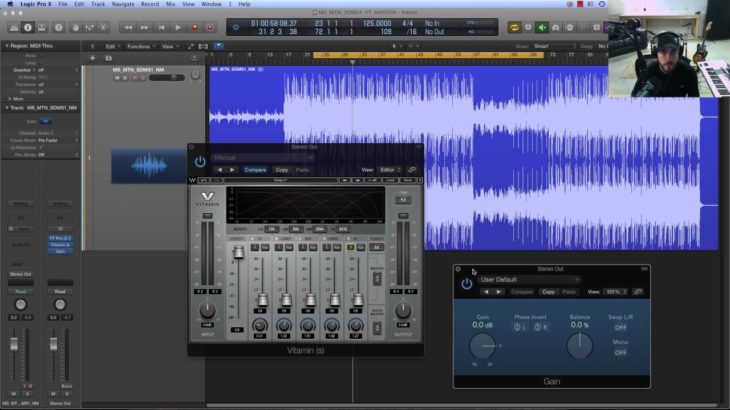
Task: Click Gain plugin link chain icon
Action: [638, 292]
